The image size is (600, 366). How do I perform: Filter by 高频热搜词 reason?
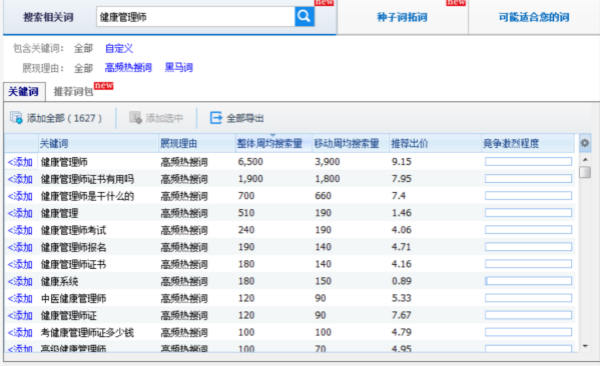pyautogui.click(x=128, y=68)
